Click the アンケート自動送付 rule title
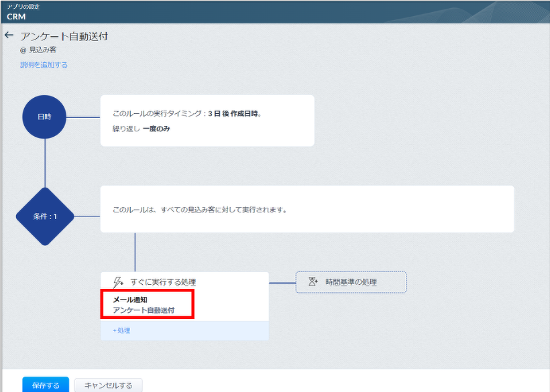Viewport: 550px width, 392px height. click(64, 36)
